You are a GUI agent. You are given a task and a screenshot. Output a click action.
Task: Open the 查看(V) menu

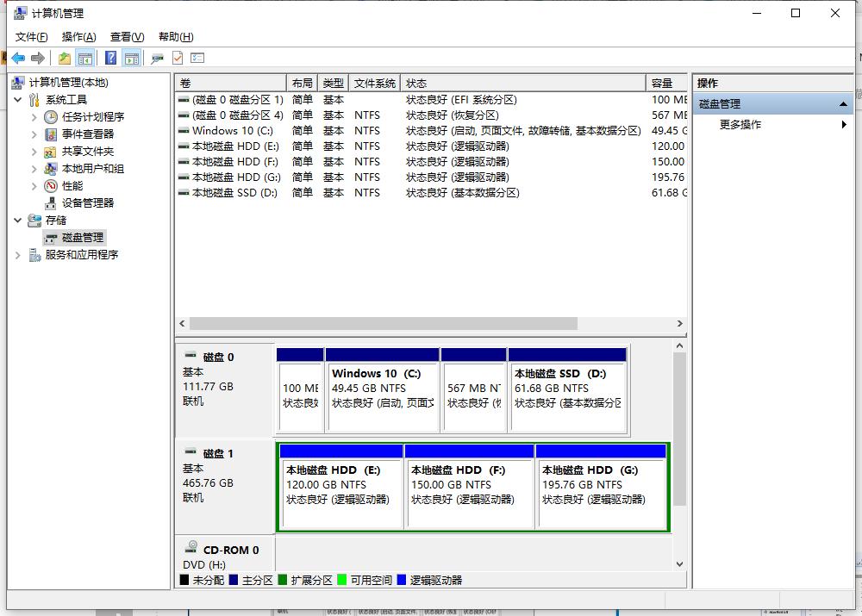pos(126,36)
